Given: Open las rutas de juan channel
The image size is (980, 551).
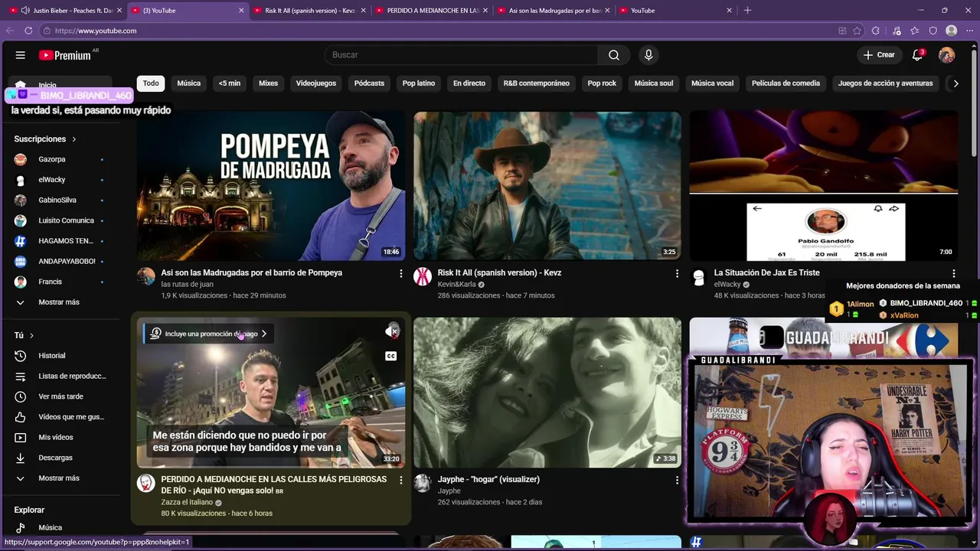Looking at the screenshot, I should [187, 285].
